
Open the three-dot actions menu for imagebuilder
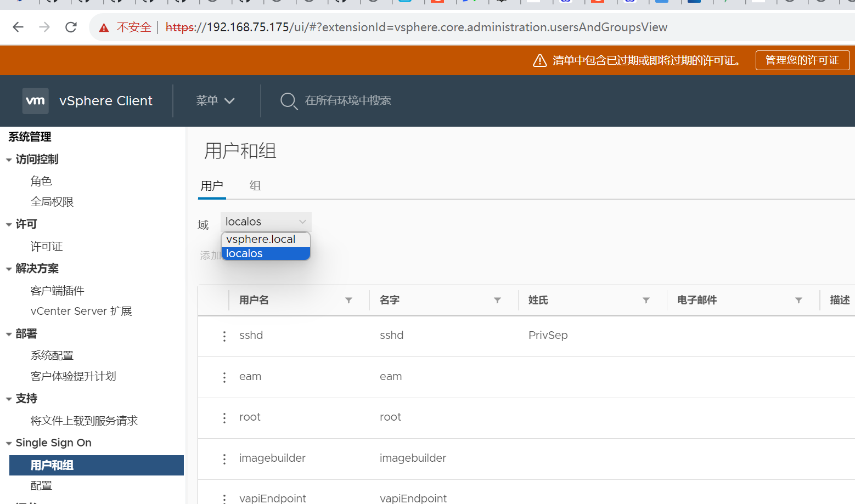pyautogui.click(x=224, y=459)
